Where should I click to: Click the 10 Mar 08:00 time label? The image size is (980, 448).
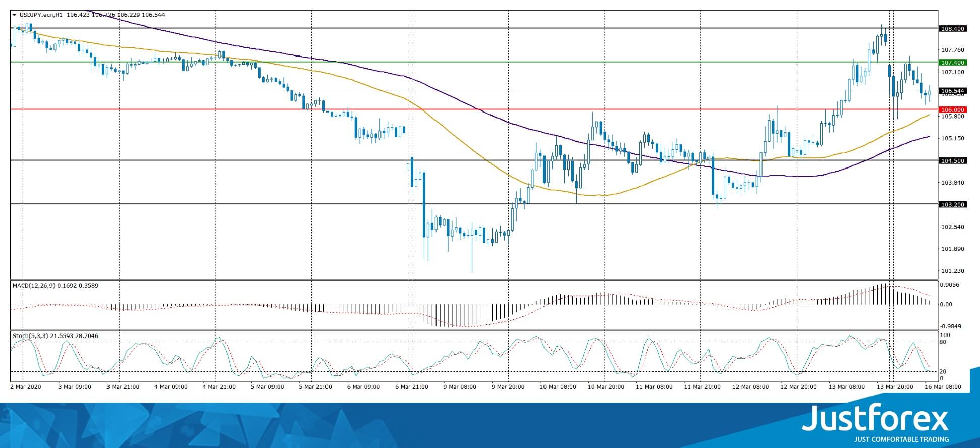coord(558,387)
